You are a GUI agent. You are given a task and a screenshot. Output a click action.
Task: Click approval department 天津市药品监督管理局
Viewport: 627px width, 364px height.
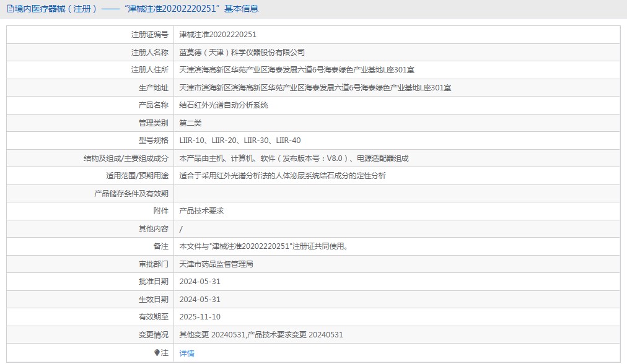[216, 264]
